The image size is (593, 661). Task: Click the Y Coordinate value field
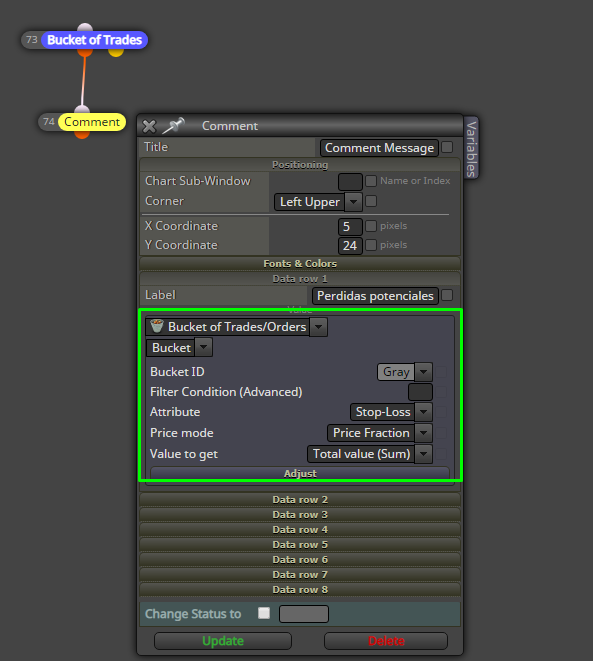(x=350, y=245)
